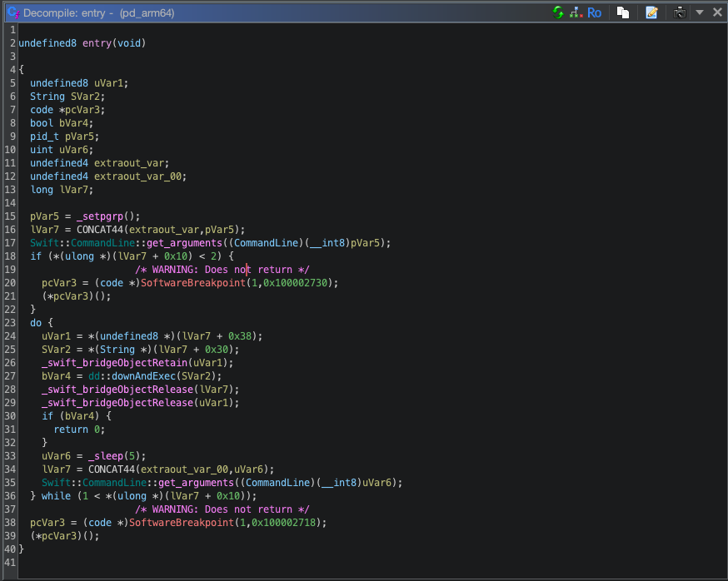Select the offset value 0x38

pos(240,336)
